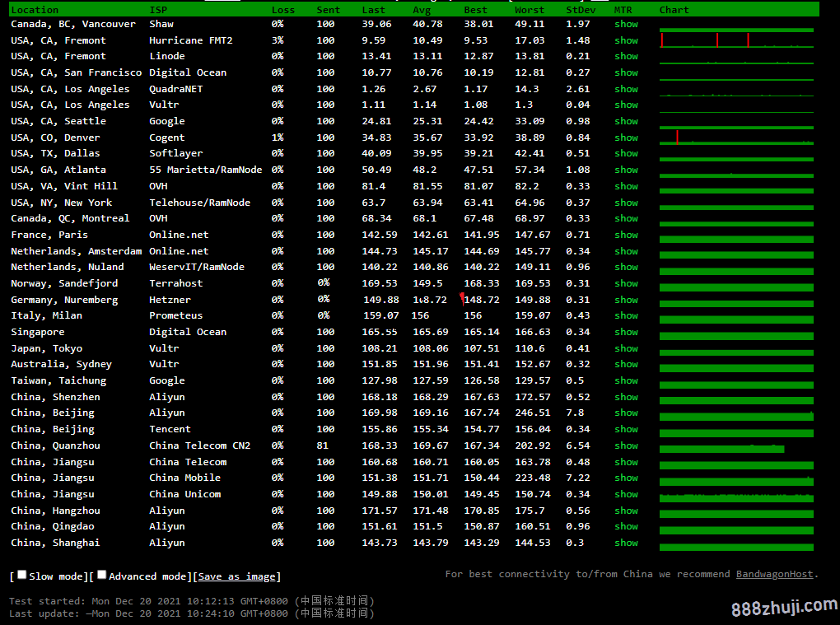
Task: Click the Best column header
Action: tap(476, 10)
